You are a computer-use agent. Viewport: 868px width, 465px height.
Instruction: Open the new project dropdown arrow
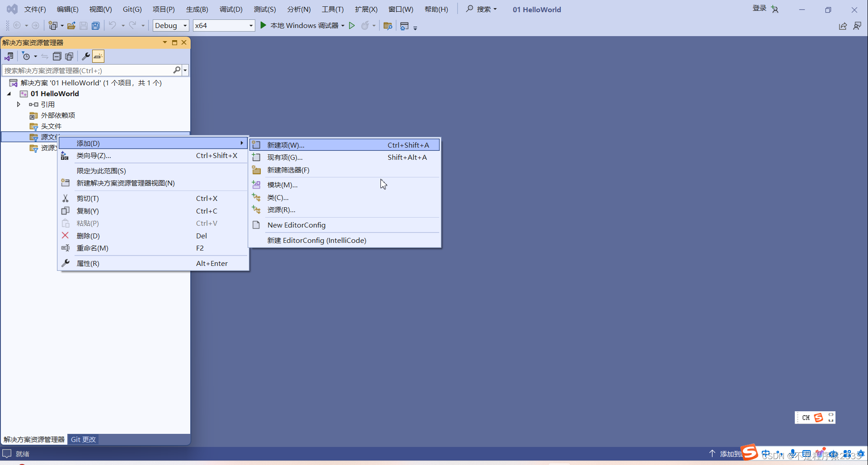[62, 26]
